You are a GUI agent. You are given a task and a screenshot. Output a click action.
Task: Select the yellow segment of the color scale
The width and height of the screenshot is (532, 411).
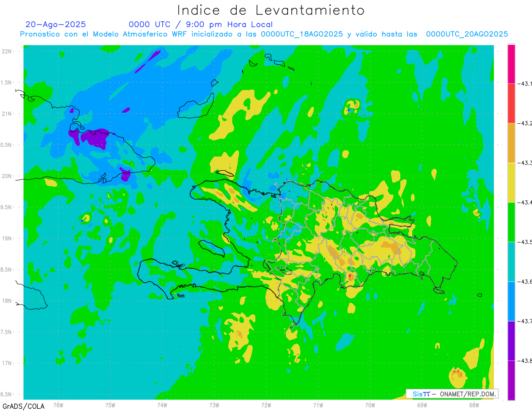[x=511, y=182]
